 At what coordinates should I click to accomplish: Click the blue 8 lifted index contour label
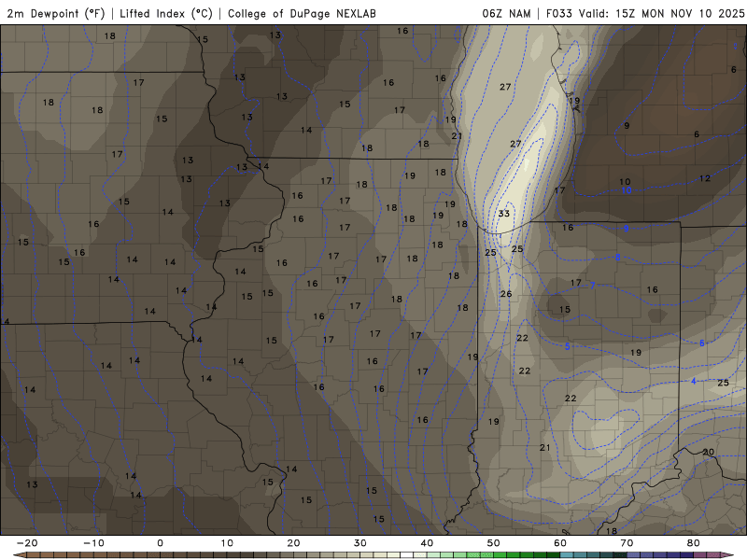tap(618, 258)
